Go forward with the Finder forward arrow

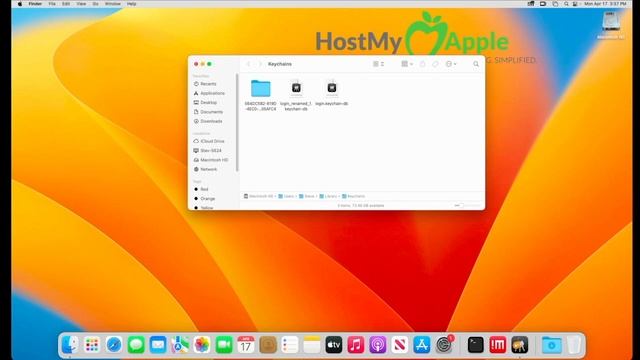[260, 64]
